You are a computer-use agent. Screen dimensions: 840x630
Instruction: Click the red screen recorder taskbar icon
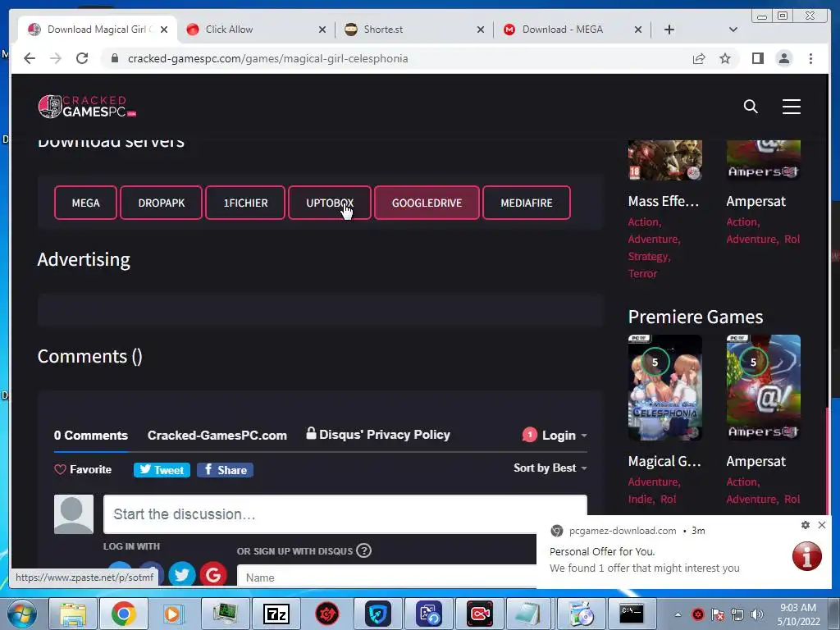479,614
